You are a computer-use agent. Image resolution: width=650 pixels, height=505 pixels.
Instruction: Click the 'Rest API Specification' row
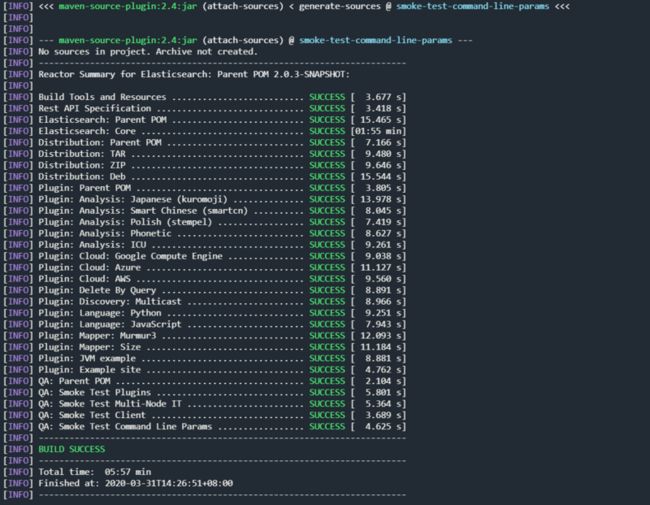(x=204, y=109)
